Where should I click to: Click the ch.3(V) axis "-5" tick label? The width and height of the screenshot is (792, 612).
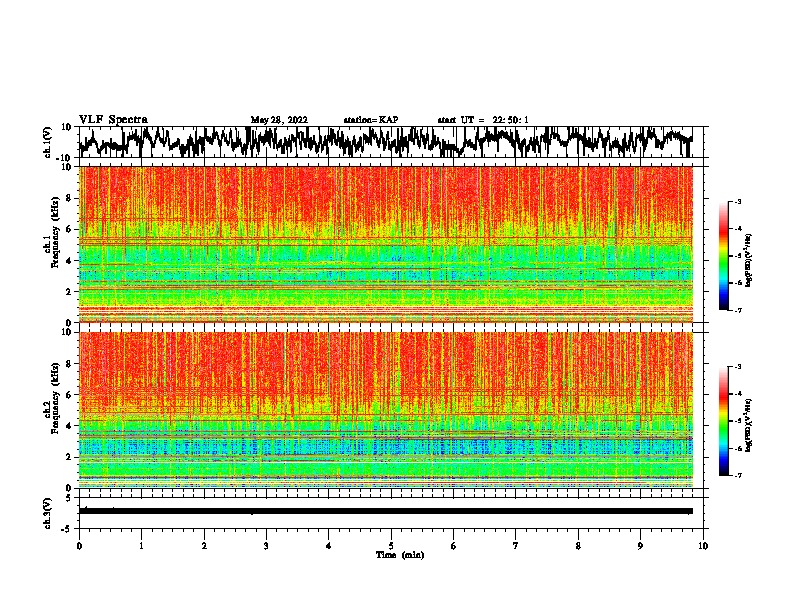point(67,529)
